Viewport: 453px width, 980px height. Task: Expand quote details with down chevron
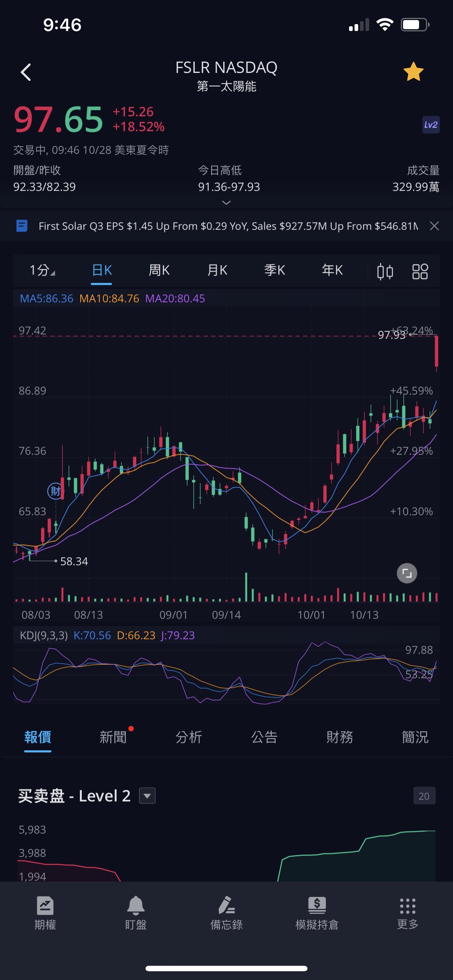[x=226, y=203]
